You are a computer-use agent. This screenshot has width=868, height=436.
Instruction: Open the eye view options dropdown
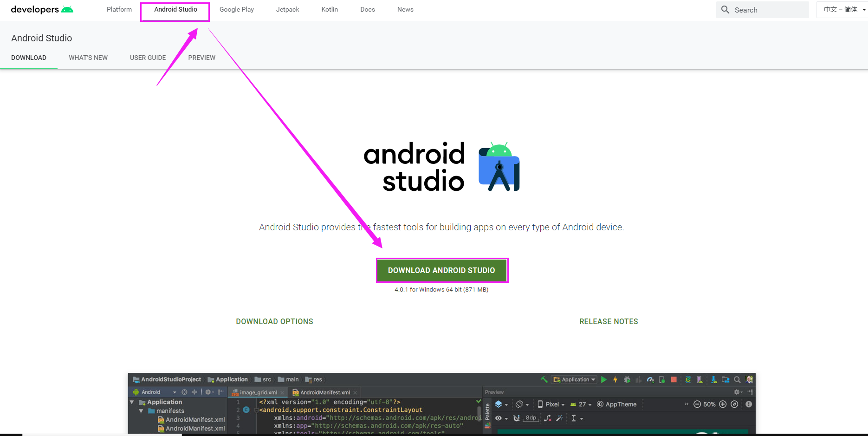pyautogui.click(x=501, y=418)
